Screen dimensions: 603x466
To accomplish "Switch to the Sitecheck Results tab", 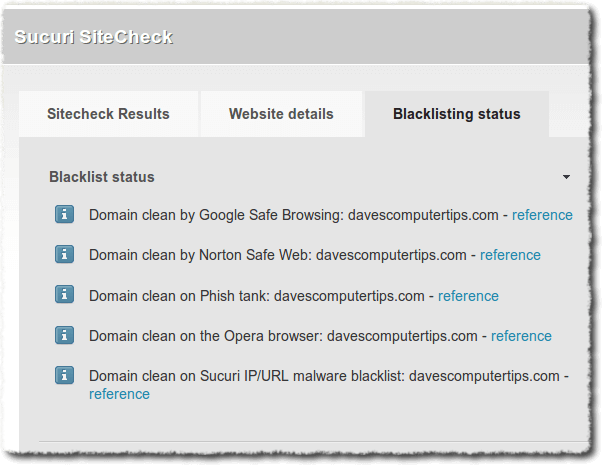I will point(108,114).
